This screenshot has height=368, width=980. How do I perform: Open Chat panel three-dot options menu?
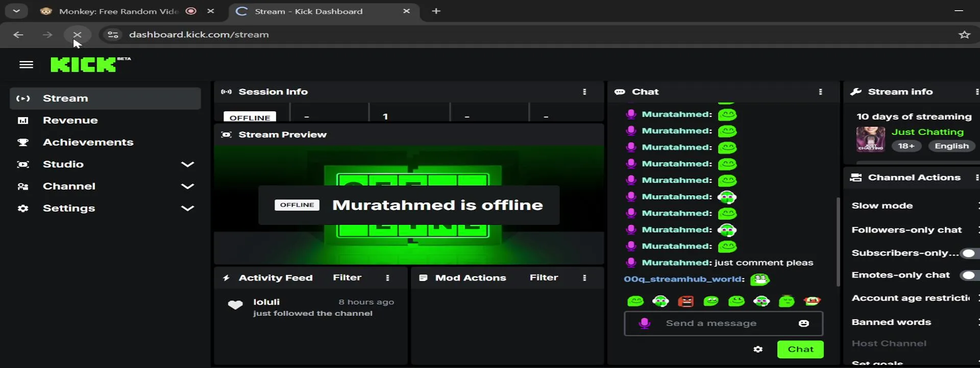[x=820, y=92]
